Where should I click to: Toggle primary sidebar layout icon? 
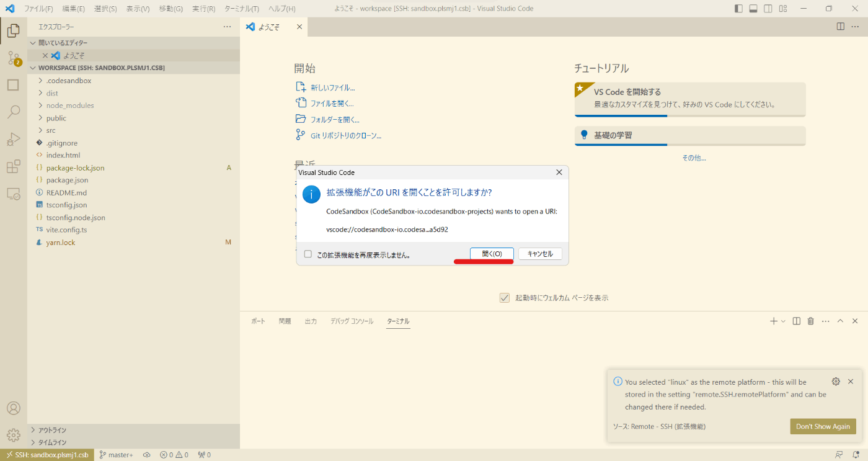coord(738,9)
